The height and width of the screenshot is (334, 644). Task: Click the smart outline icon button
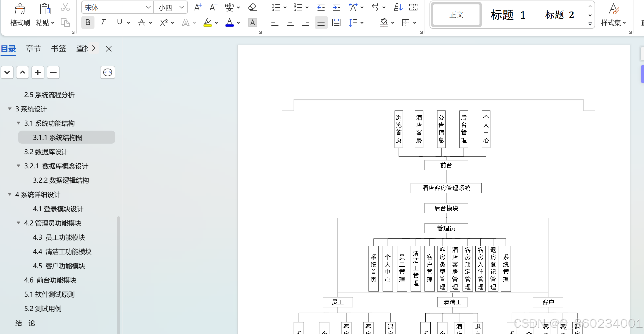point(107,72)
